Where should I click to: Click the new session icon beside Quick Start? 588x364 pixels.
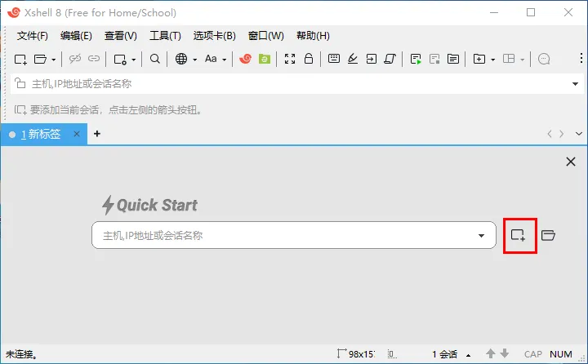(518, 236)
